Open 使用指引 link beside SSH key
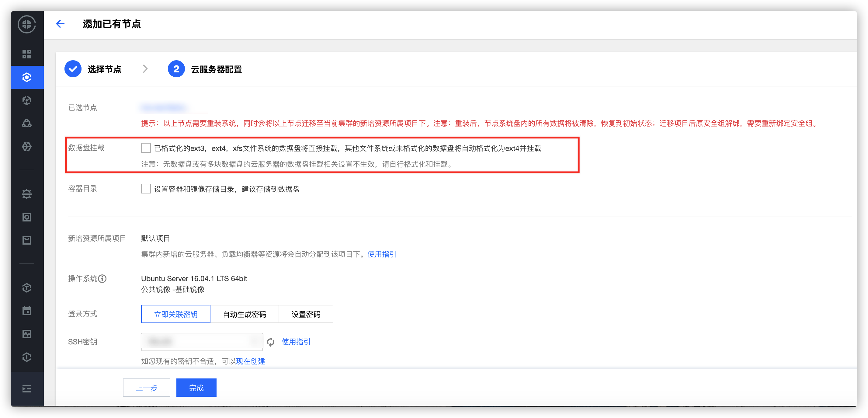The width and height of the screenshot is (868, 418). (296, 342)
